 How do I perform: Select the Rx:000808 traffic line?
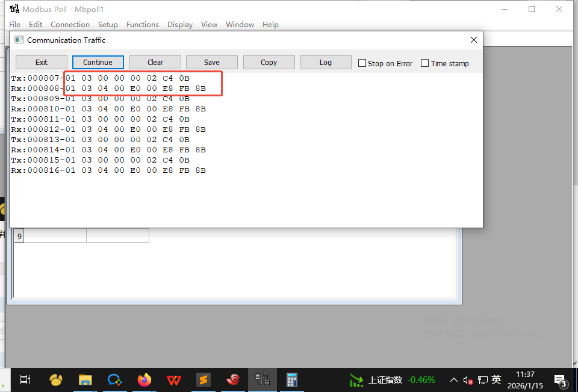click(108, 89)
